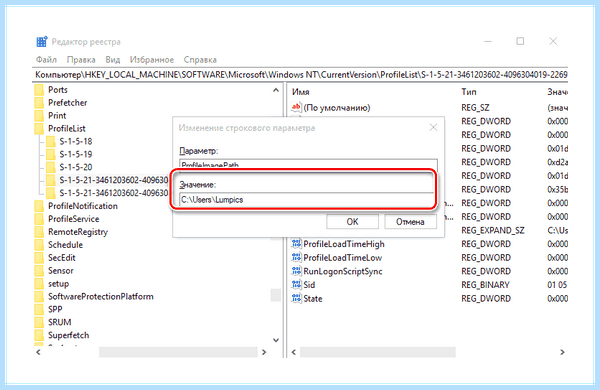Click the ProfileLoadTimeHigh DWORD icon
The image size is (600, 390).
point(296,244)
